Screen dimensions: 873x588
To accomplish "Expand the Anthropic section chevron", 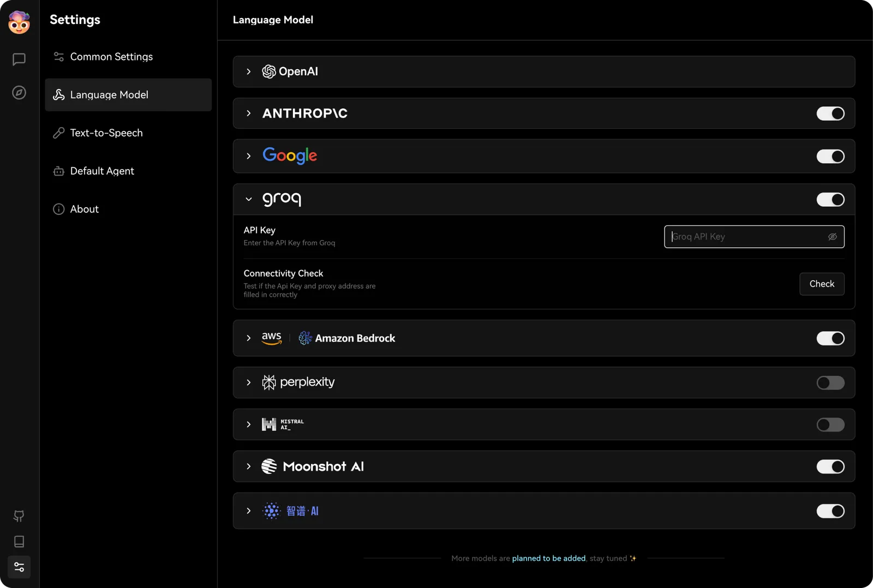I will [x=249, y=113].
